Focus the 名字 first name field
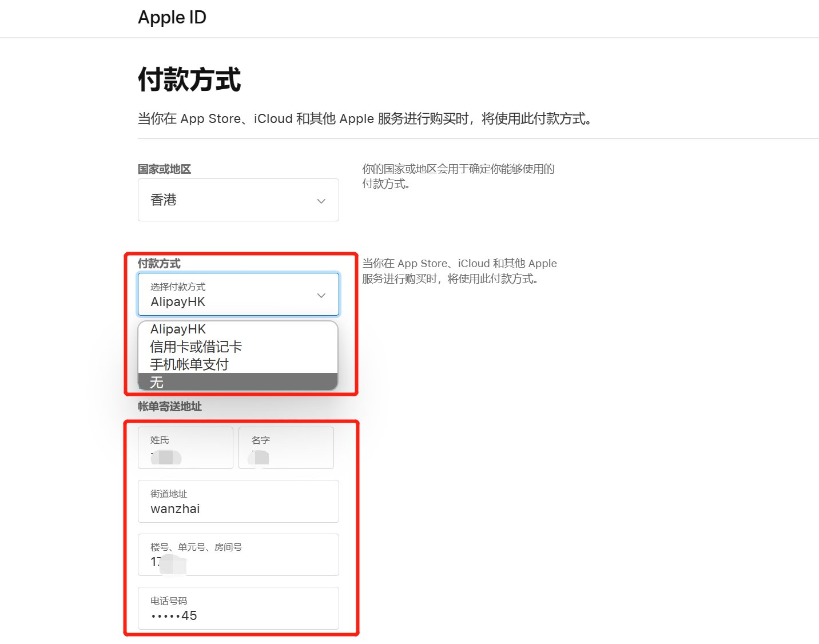Screen dimensions: 819x644 [x=286, y=448]
